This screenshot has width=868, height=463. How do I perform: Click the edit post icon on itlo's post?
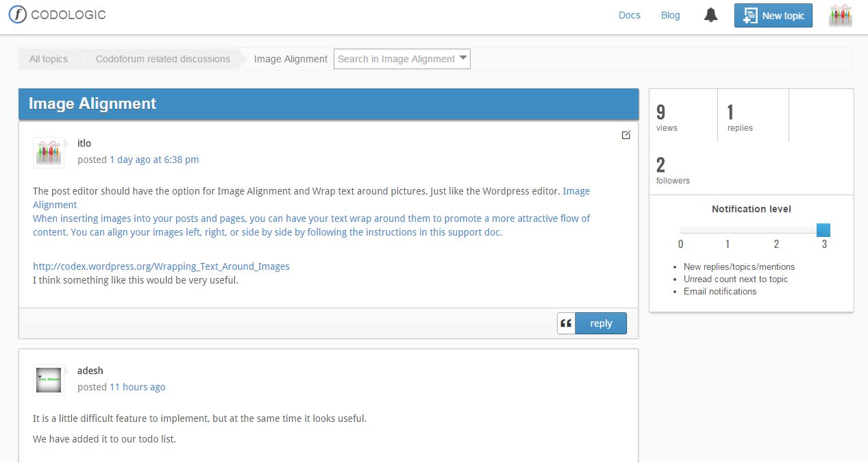[x=625, y=135]
